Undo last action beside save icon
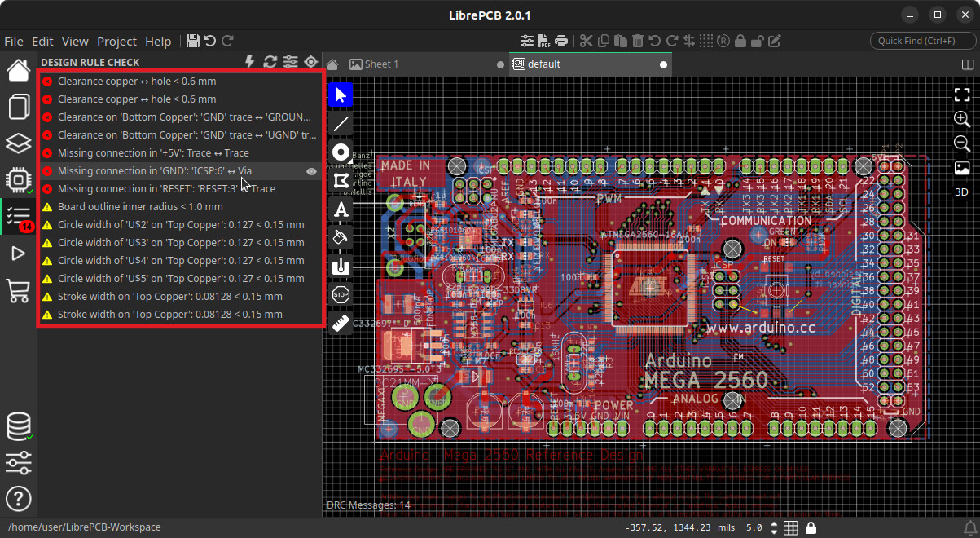980x538 pixels. pos(210,41)
